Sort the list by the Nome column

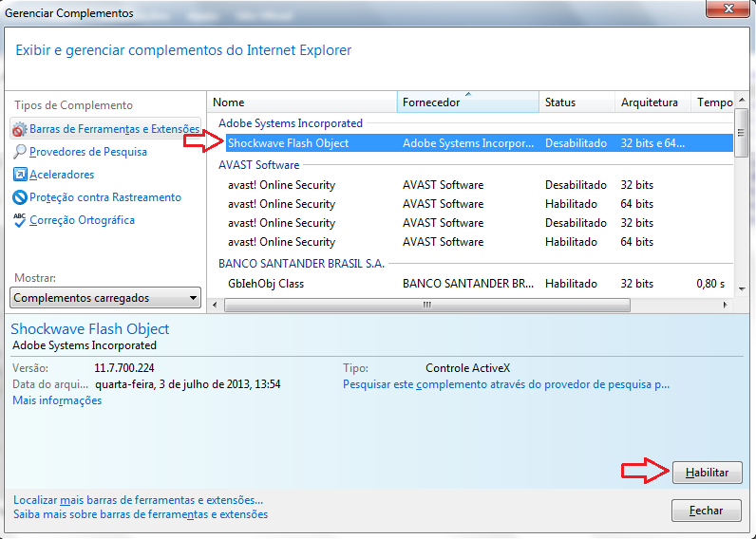point(302,102)
